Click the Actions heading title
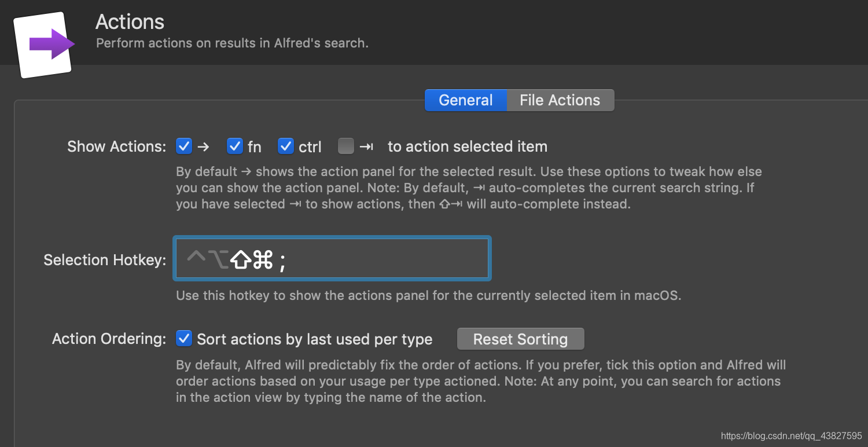 click(130, 22)
